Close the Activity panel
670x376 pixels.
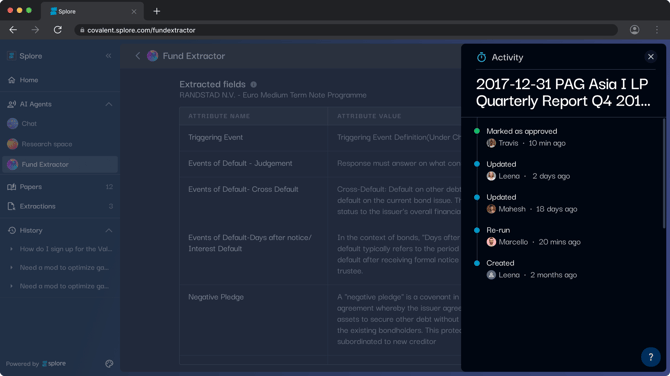[x=650, y=57]
